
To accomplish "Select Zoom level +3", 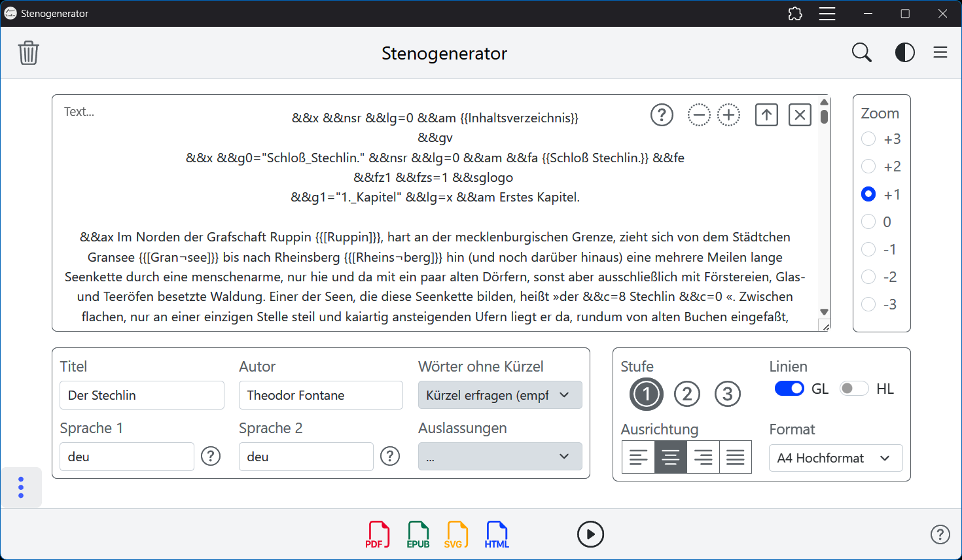I will click(868, 139).
